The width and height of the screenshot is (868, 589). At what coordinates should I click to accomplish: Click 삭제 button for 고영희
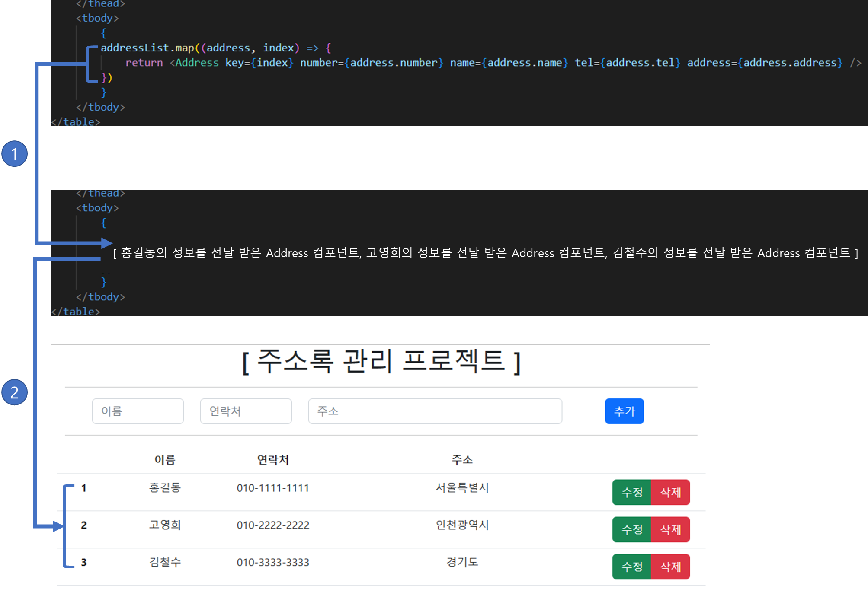(670, 529)
